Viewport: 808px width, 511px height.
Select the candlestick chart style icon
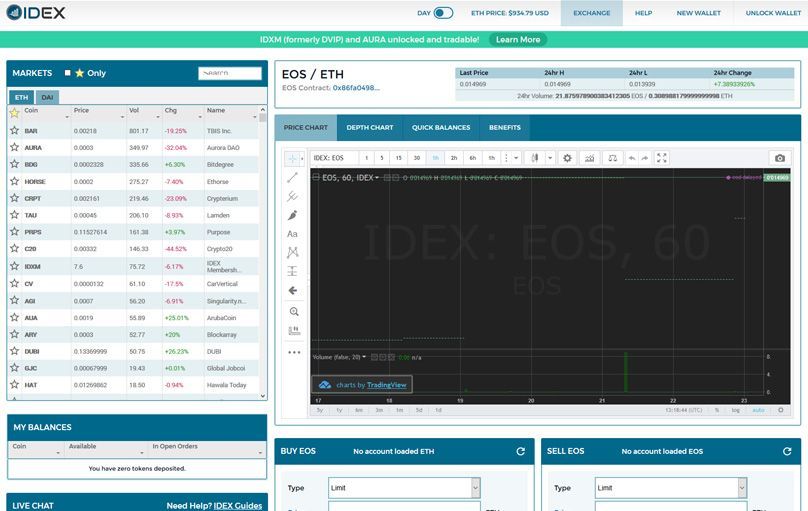click(534, 158)
